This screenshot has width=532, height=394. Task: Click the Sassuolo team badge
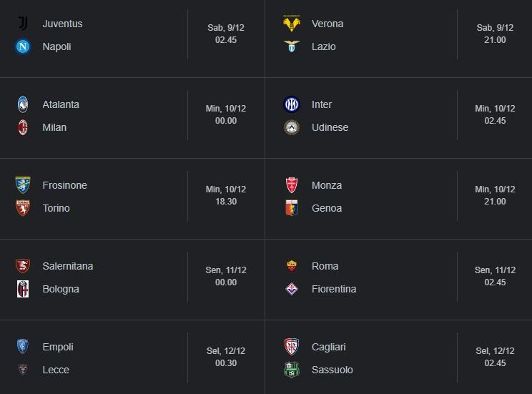click(291, 370)
